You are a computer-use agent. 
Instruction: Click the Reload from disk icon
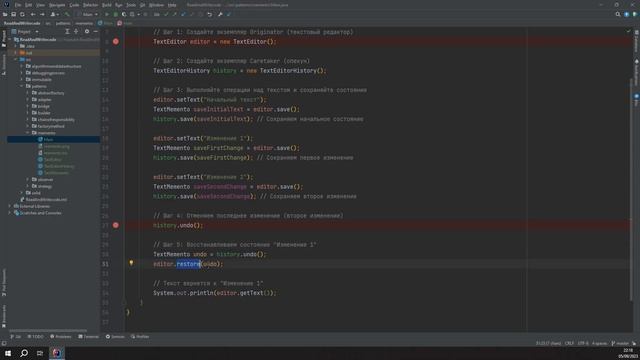[x=22, y=14]
